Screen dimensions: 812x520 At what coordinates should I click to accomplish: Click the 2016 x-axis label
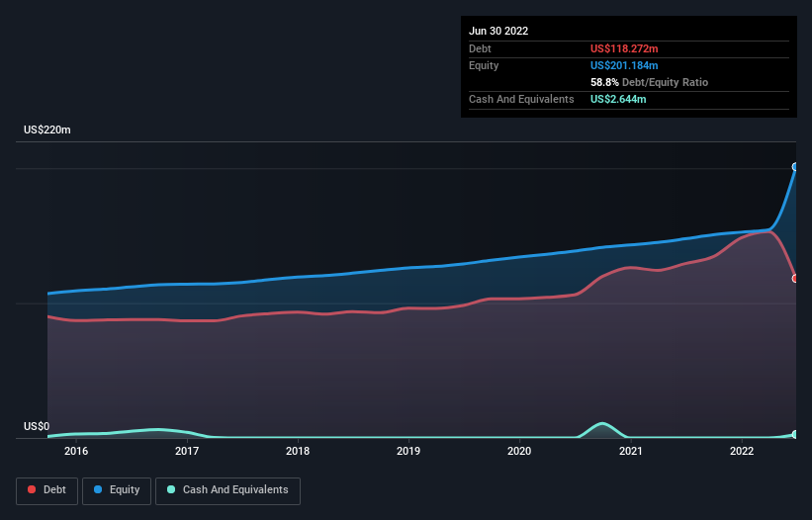pyautogui.click(x=76, y=451)
